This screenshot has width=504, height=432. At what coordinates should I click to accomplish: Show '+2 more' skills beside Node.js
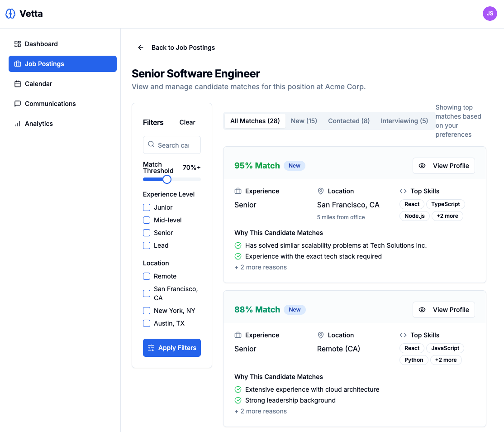pyautogui.click(x=447, y=216)
